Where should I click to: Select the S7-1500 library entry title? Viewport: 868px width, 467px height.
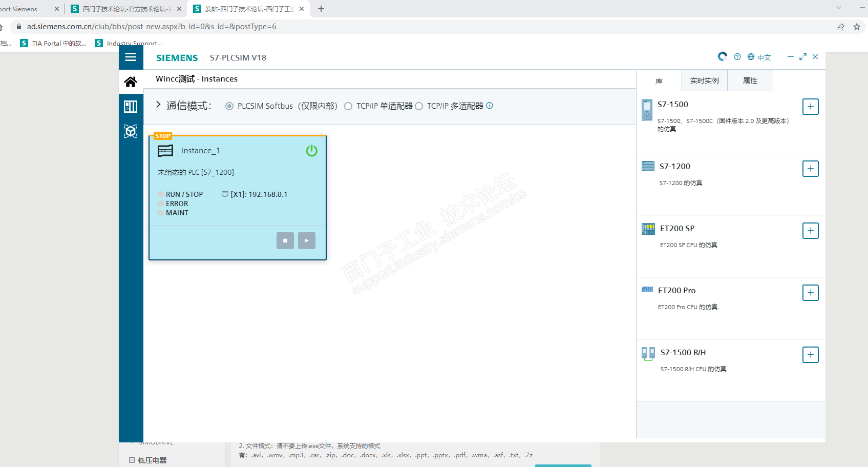(673, 105)
